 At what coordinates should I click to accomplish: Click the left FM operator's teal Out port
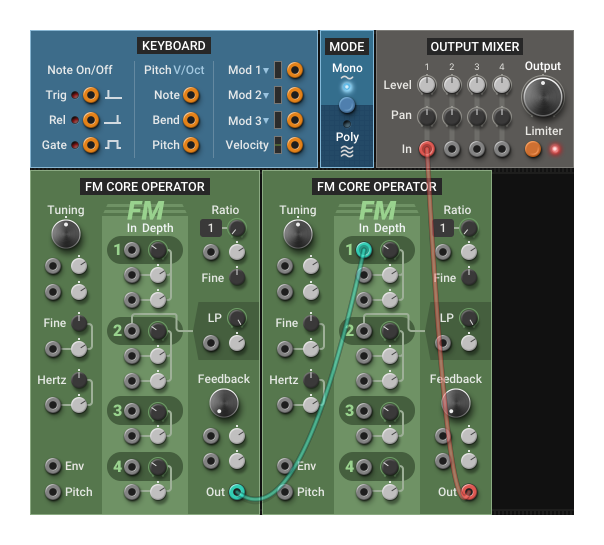(x=237, y=491)
